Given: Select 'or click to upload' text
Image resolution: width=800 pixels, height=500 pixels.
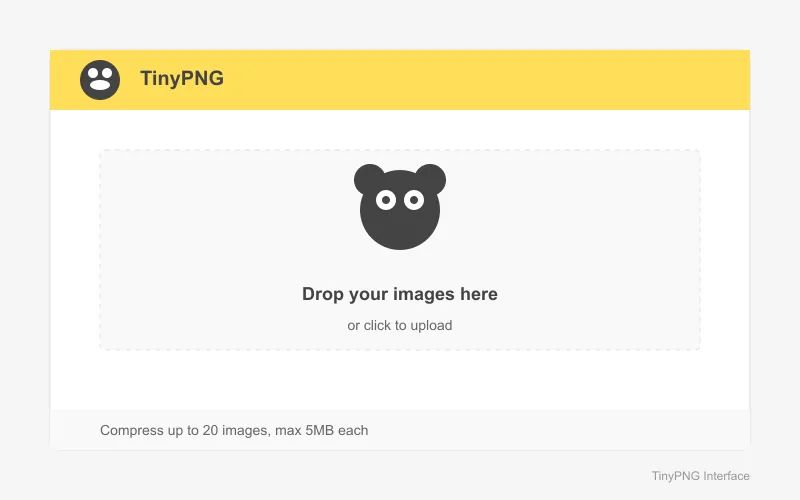Looking at the screenshot, I should click(x=400, y=326).
